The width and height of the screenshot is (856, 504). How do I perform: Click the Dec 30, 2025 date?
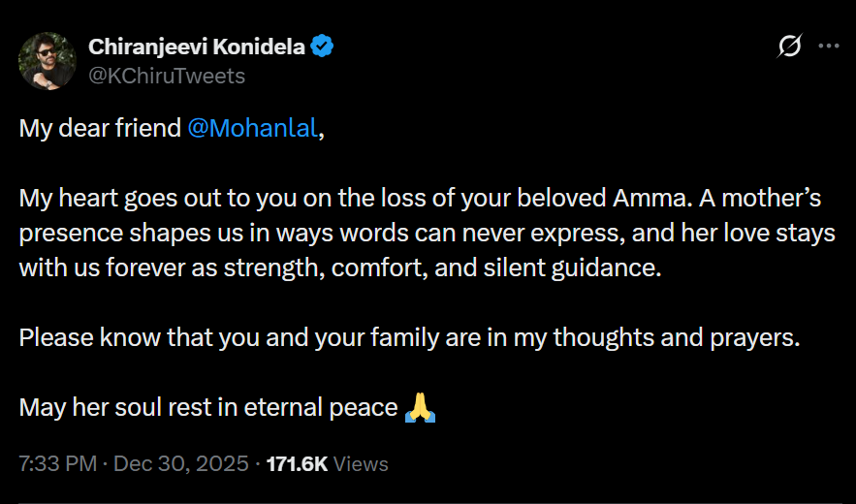tap(181, 464)
